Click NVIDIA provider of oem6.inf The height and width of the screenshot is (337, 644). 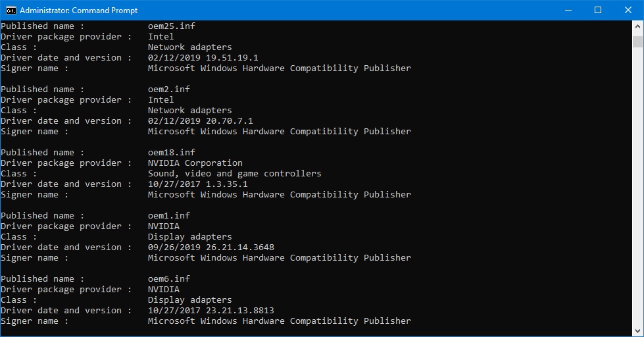[163, 290]
